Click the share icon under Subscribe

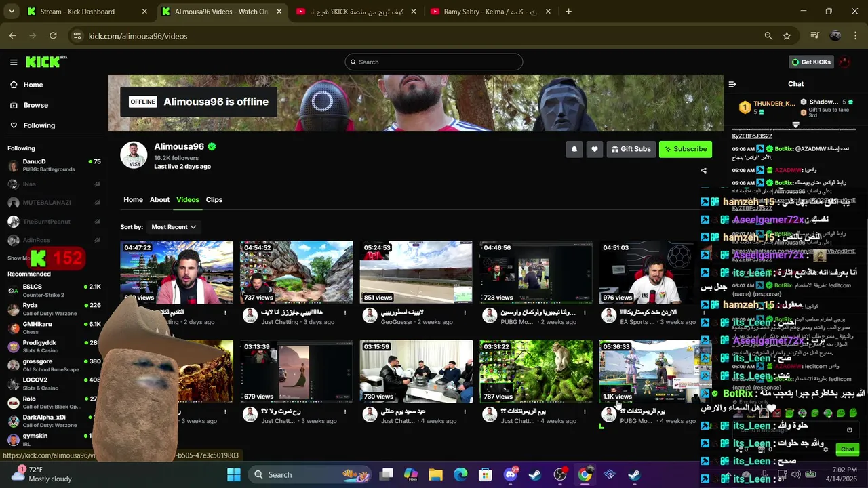(703, 171)
